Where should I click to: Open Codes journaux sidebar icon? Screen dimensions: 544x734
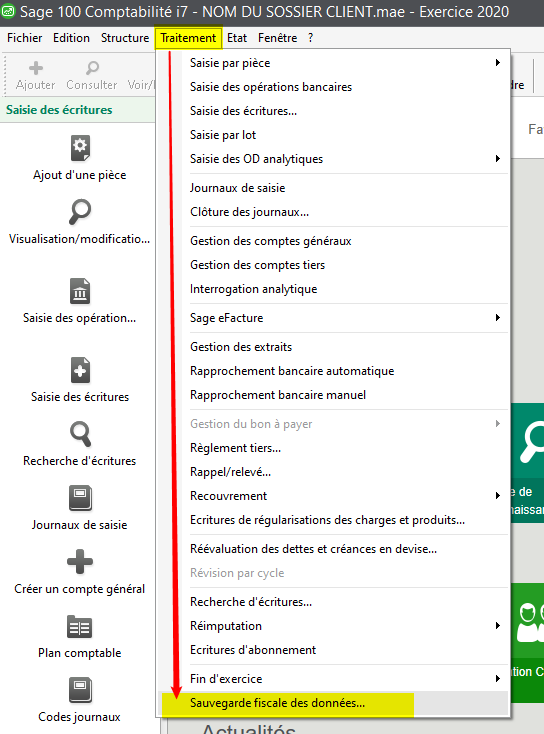tap(80, 690)
